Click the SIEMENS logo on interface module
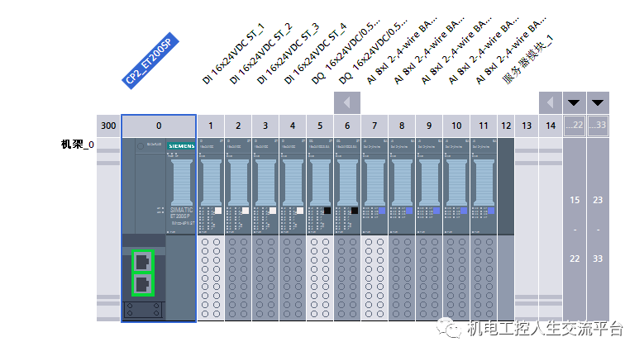This screenshot has height=356, width=644. (x=181, y=146)
